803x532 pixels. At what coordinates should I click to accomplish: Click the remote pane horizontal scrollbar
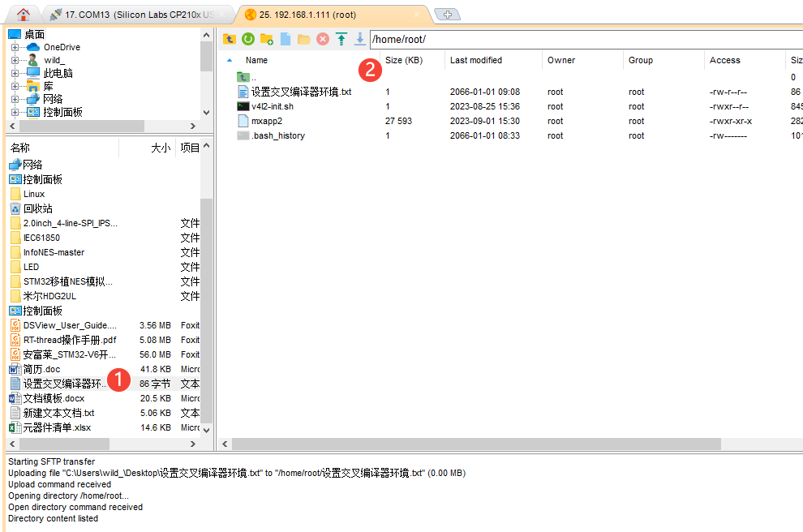pyautogui.click(x=476, y=444)
